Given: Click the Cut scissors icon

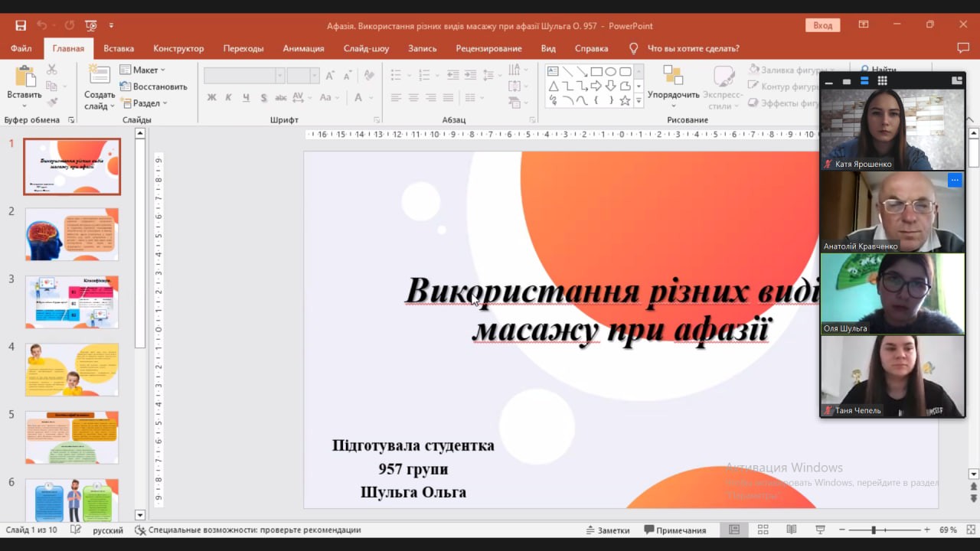Looking at the screenshot, I should click(x=52, y=69).
